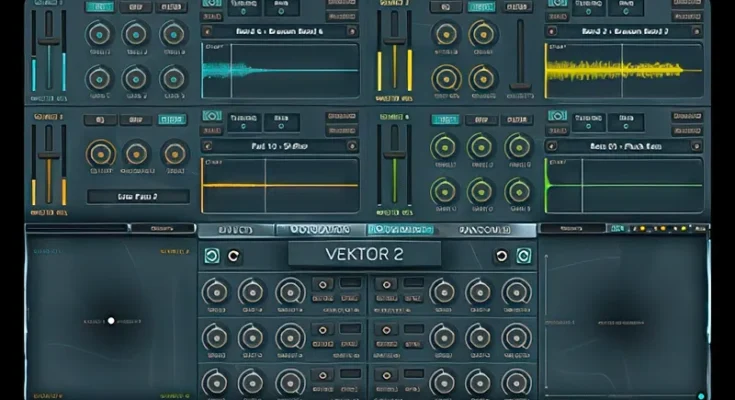This screenshot has width=735, height=400.
Task: Click the orange slot's volume fader handle
Action: (49, 156)
